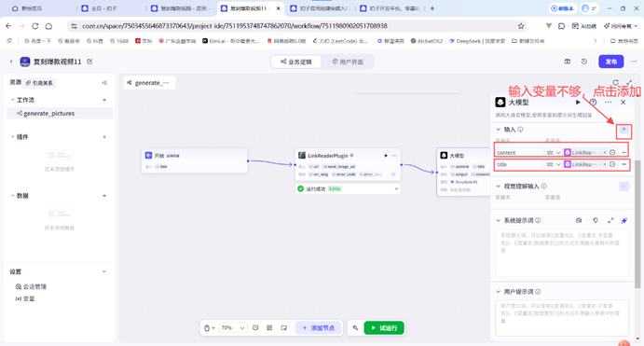The image size is (644, 346).
Task: Select the 开始 start node
Action: 194,160
